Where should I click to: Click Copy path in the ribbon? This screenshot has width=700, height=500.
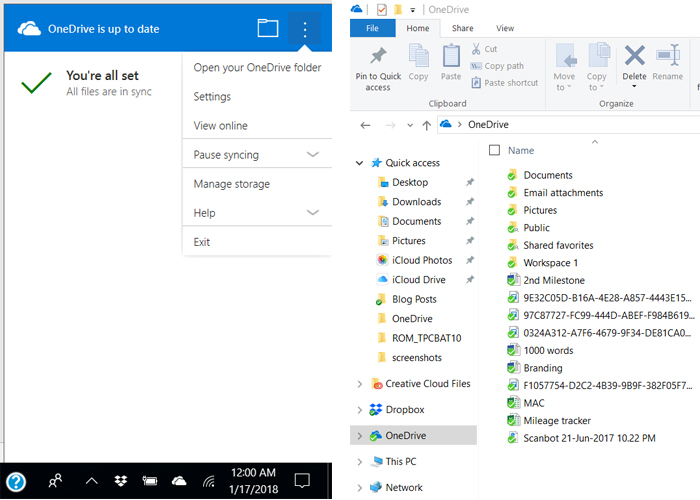point(497,66)
